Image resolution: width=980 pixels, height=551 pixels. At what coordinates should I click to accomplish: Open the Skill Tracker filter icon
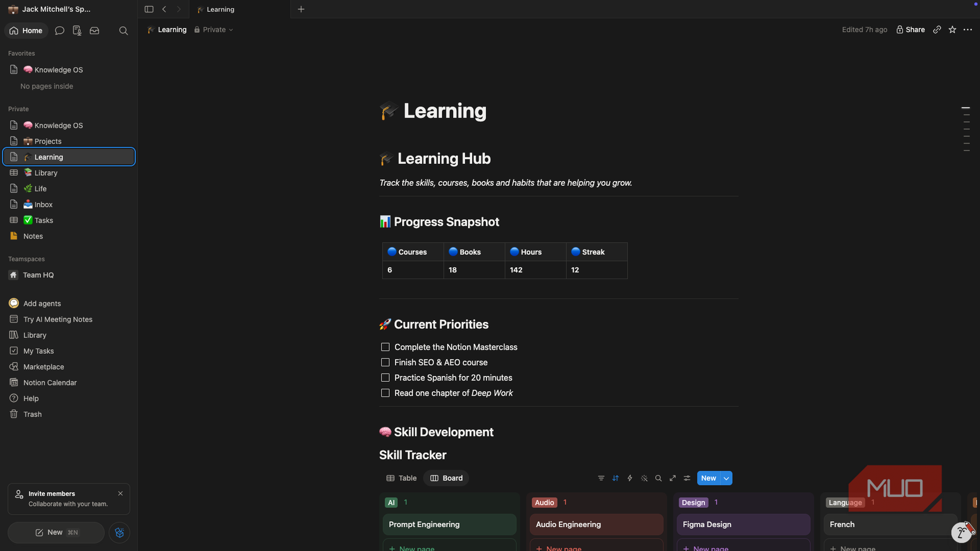click(601, 479)
